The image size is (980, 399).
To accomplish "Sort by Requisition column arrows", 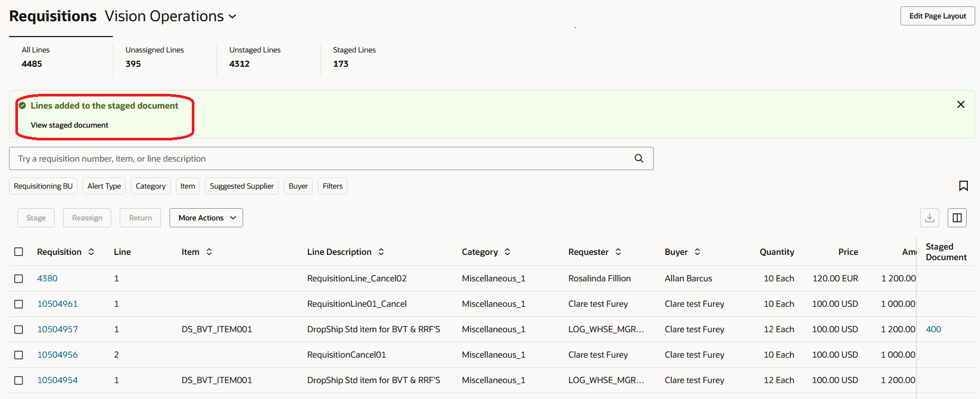I will click(91, 252).
